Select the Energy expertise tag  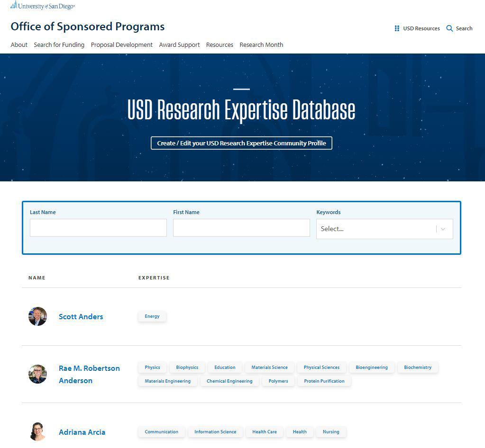pyautogui.click(x=152, y=316)
